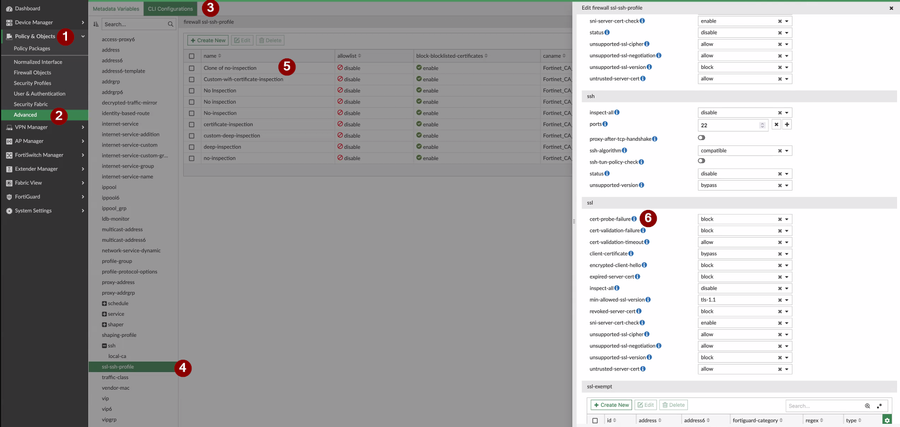Open Security Profiles in the sidebar
This screenshot has height=427, width=900.
pos(33,83)
